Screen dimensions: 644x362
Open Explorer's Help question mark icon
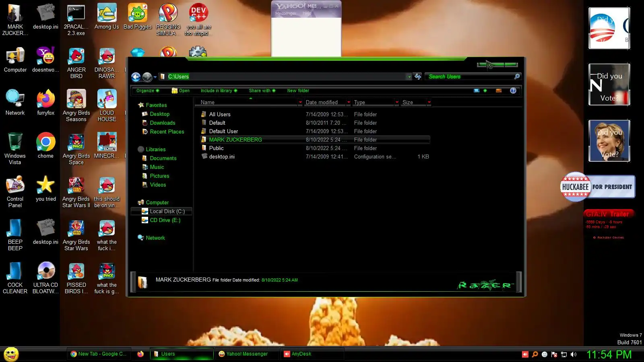pos(513,90)
